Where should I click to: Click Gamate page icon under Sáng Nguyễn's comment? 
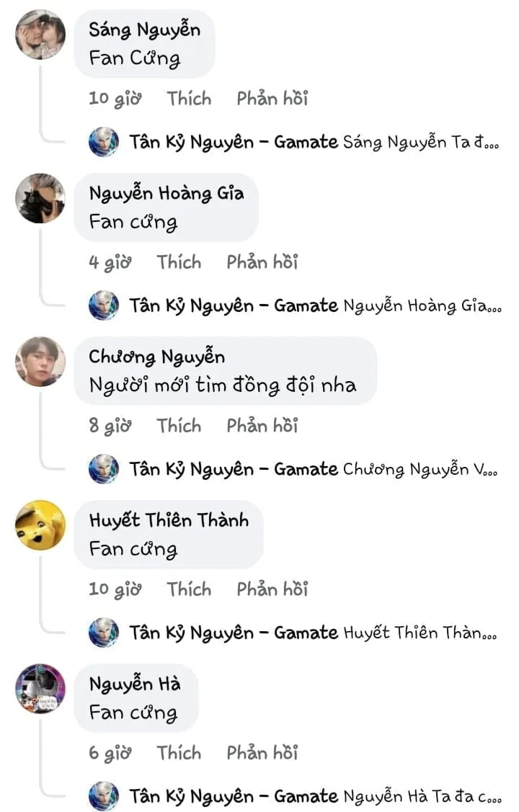pyautogui.click(x=104, y=142)
